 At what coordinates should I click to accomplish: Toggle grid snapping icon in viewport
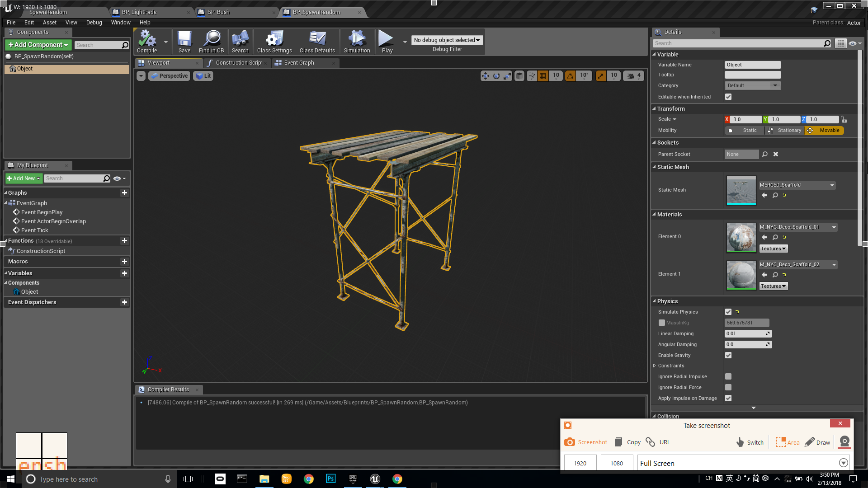(x=543, y=76)
